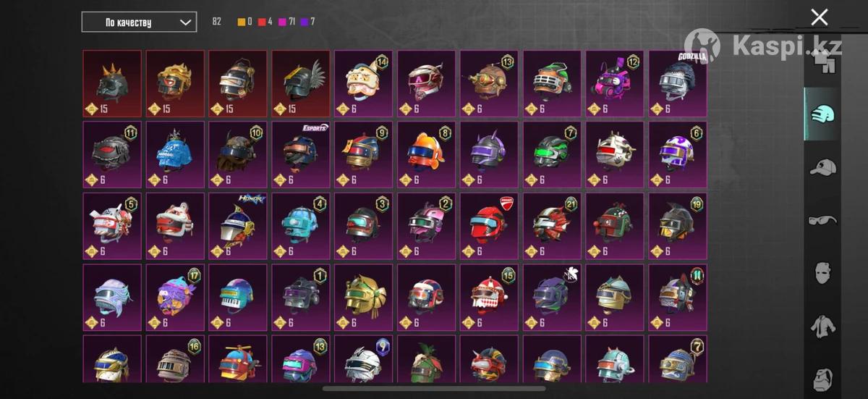Filter by red quality swatch
Viewport: 868px width, 399px height.
(263, 22)
